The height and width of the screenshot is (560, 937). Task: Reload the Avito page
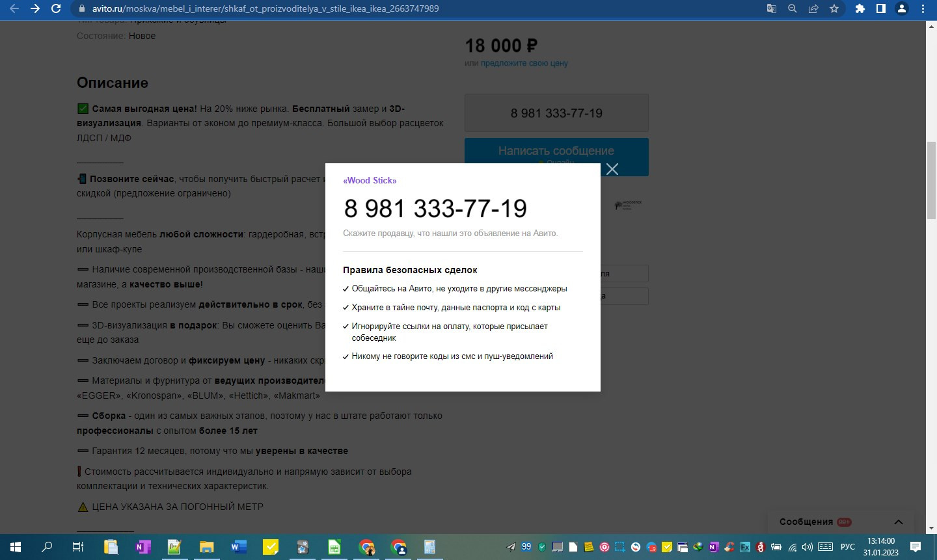tap(56, 8)
